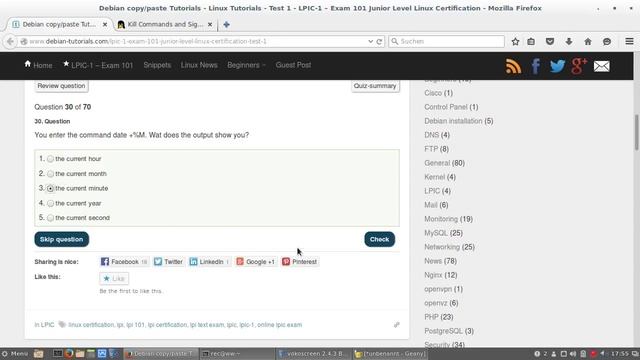
Task: Click the Check button
Action: pos(380,239)
